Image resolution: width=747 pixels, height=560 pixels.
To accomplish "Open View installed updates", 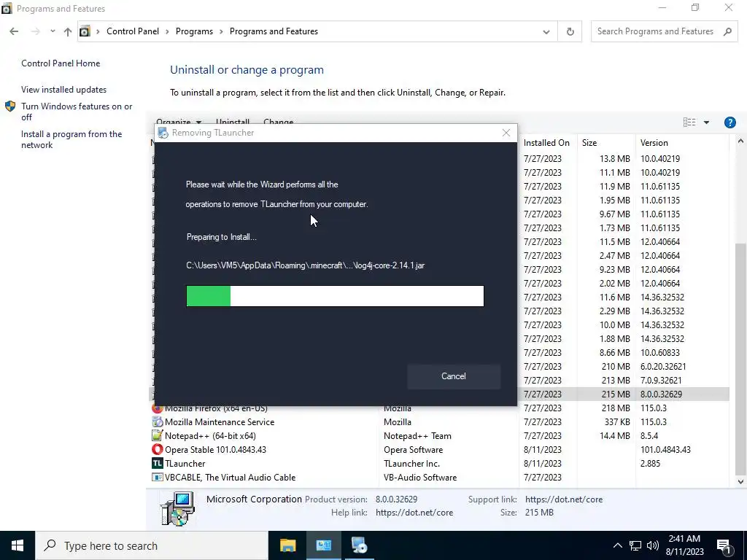I will point(64,90).
